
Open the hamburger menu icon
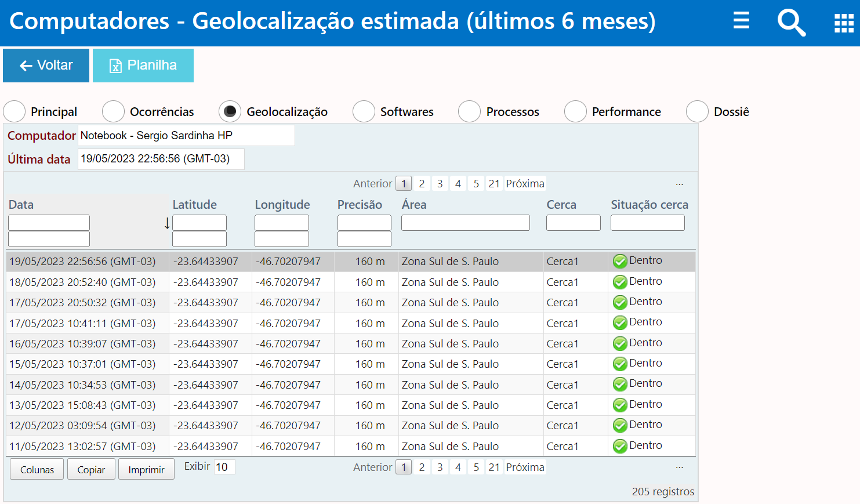pyautogui.click(x=741, y=21)
